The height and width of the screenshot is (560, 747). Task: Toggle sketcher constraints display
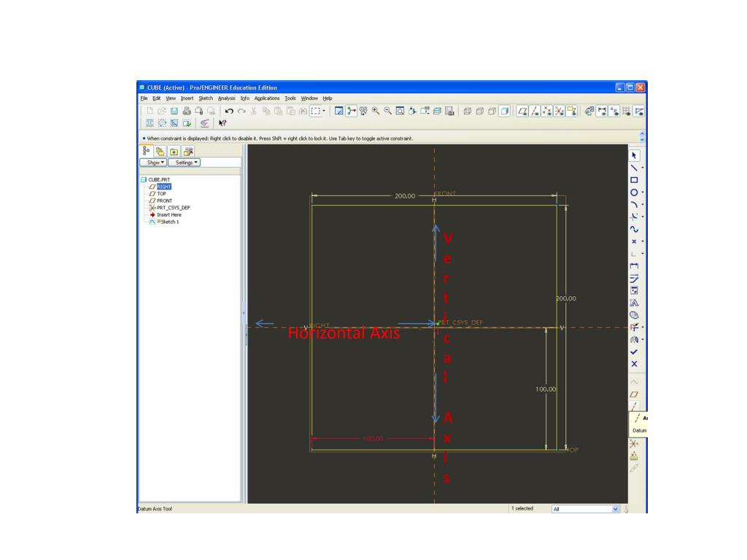(x=614, y=112)
